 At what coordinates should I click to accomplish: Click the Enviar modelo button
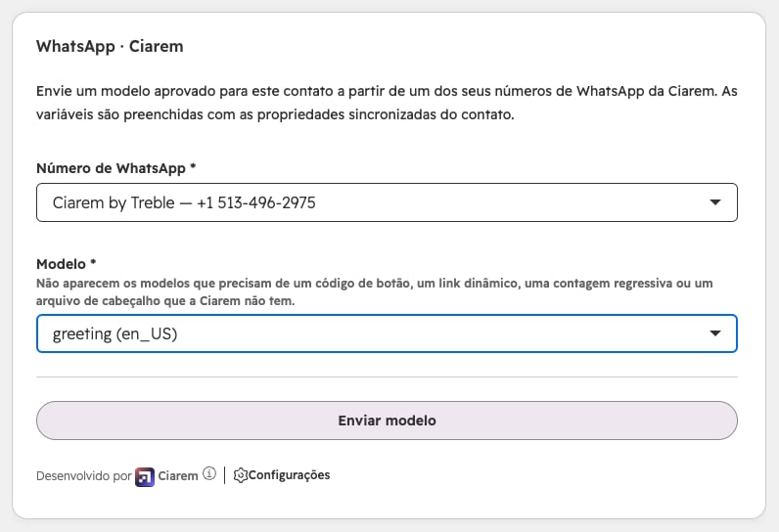(x=387, y=421)
